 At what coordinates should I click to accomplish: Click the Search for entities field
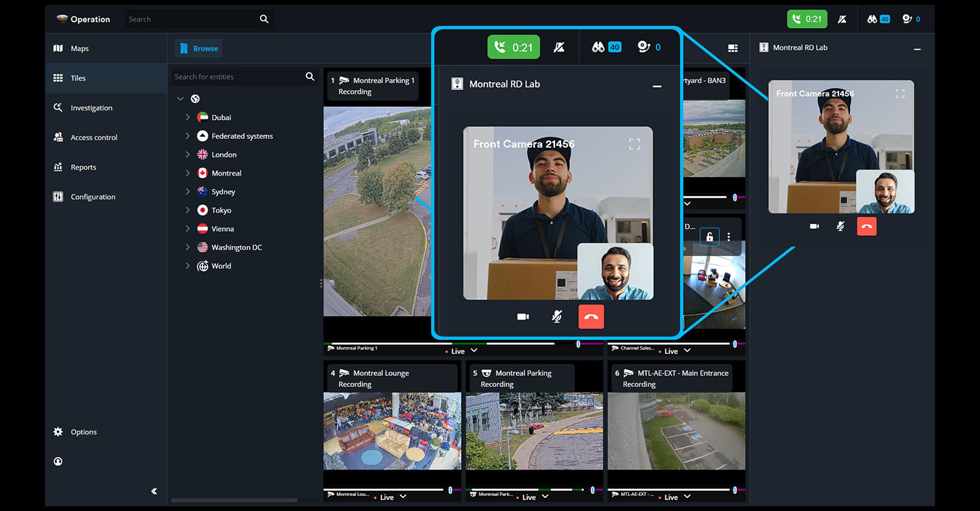(x=237, y=77)
